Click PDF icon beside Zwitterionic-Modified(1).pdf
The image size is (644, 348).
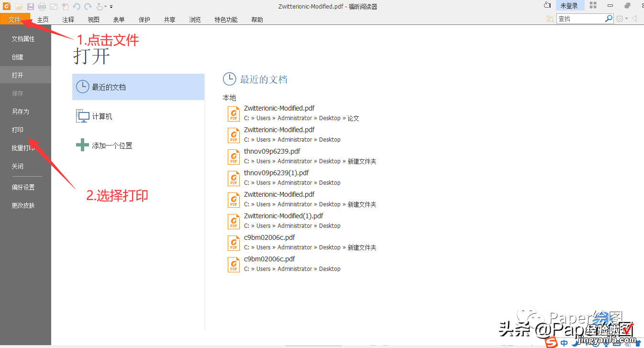234,221
